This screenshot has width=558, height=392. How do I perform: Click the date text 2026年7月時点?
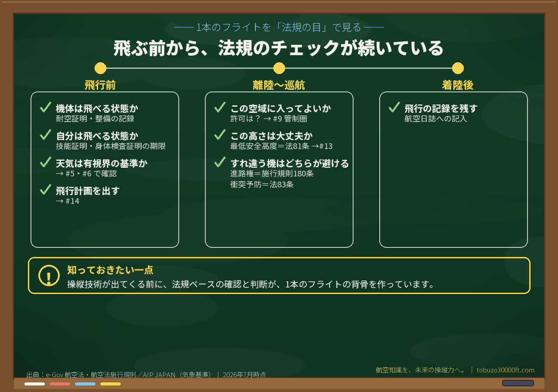click(244, 375)
